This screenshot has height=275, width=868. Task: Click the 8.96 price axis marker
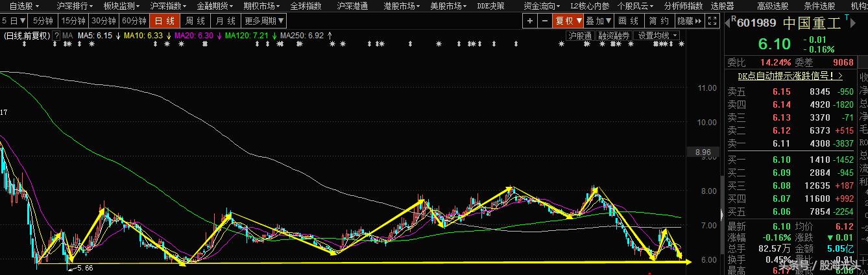pyautogui.click(x=703, y=152)
